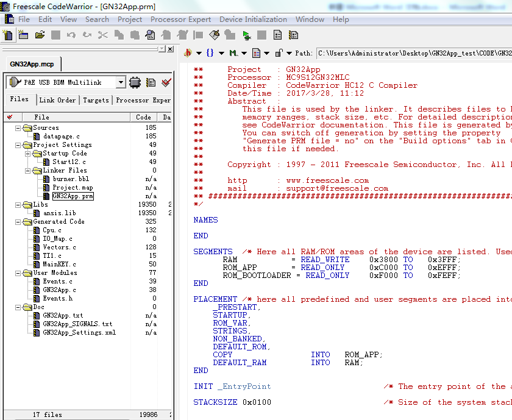Click the New Project toolbar icon
Viewport: 512px width, 420px height.
[x=23, y=35]
